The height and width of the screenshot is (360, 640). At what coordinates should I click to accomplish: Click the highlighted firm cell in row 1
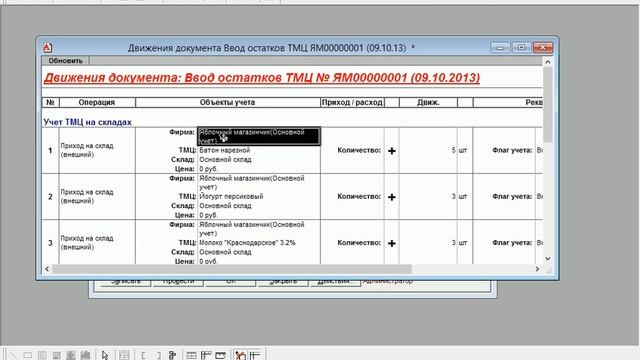(x=259, y=136)
